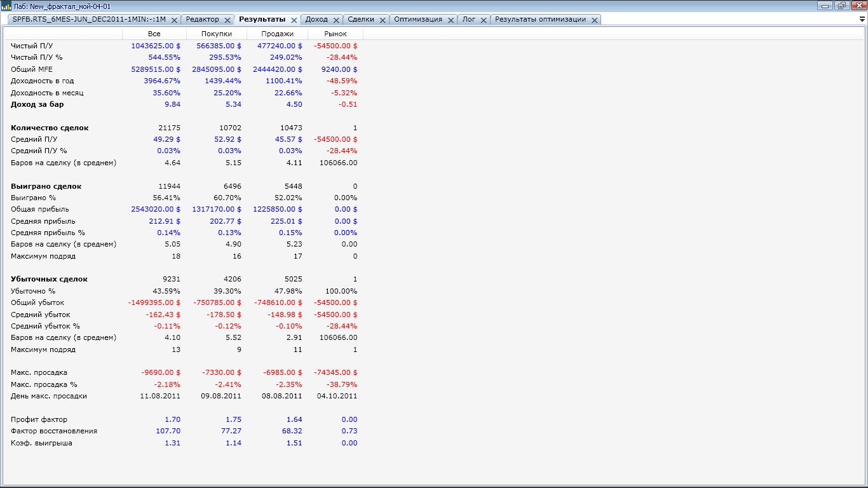The width and height of the screenshot is (868, 488).
Task: Click the app icon in the title bar
Action: (6, 6)
